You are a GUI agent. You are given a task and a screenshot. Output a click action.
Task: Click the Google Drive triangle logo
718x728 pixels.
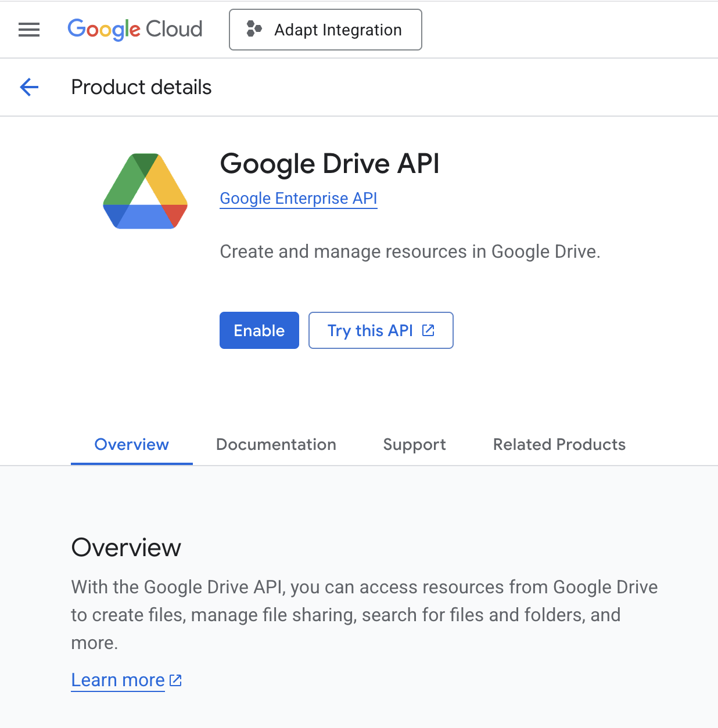145,191
